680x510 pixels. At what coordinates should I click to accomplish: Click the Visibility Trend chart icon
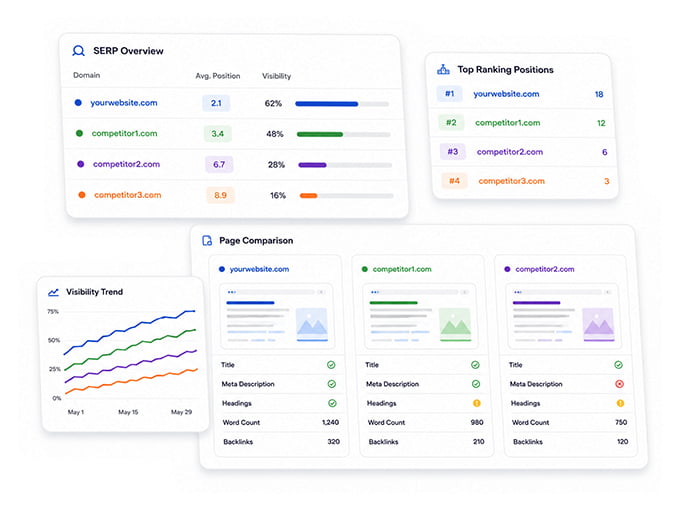[53, 292]
